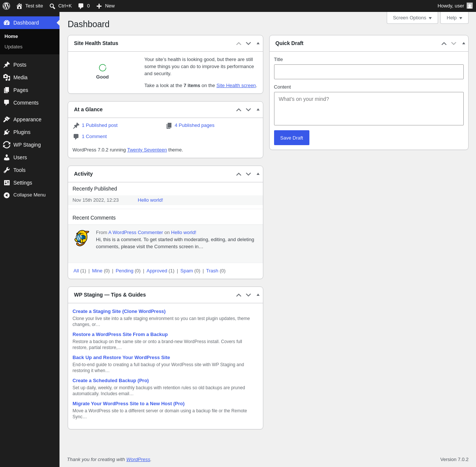Open the WordPress link in footer
This screenshot has width=476, height=467.
pyautogui.click(x=138, y=460)
